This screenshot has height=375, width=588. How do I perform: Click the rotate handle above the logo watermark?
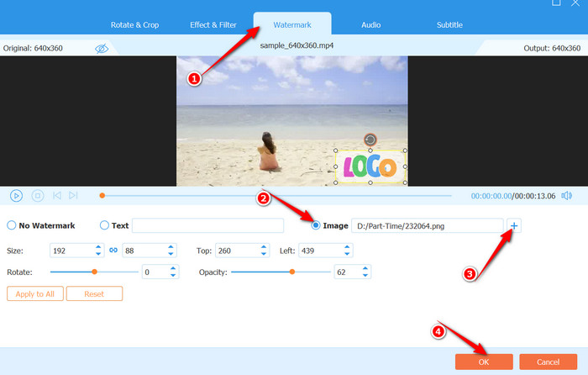pos(370,140)
